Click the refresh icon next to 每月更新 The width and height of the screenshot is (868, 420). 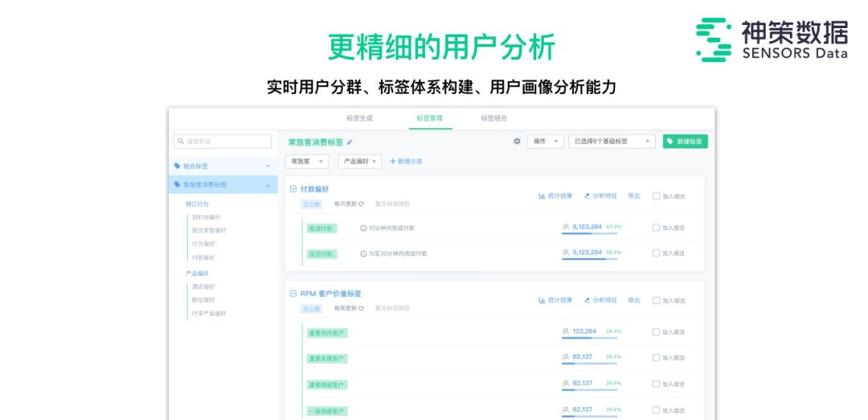362,204
